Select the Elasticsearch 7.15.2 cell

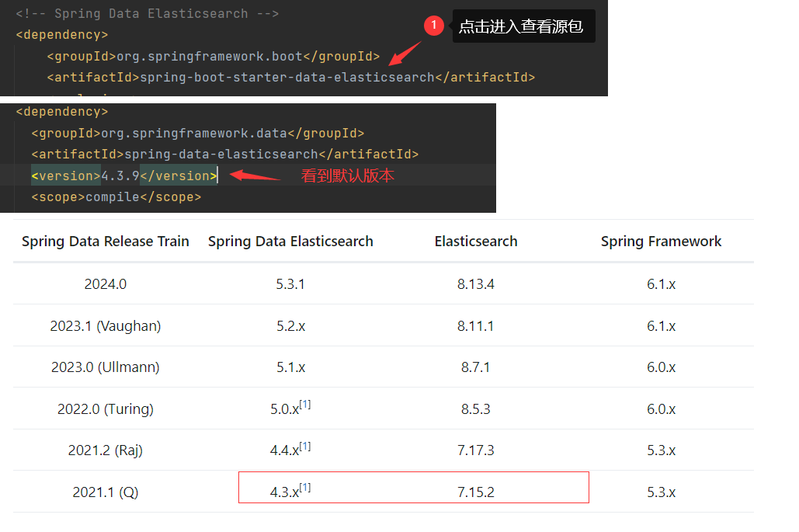click(476, 492)
